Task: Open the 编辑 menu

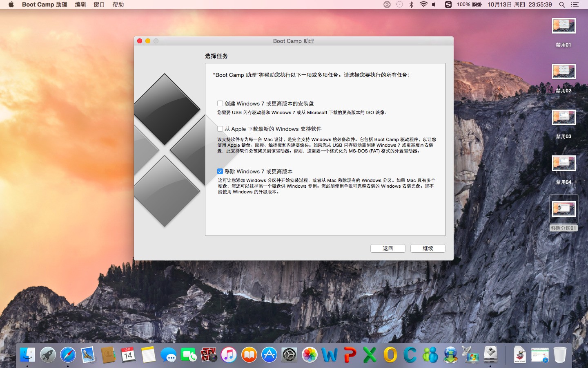Action: [x=80, y=4]
